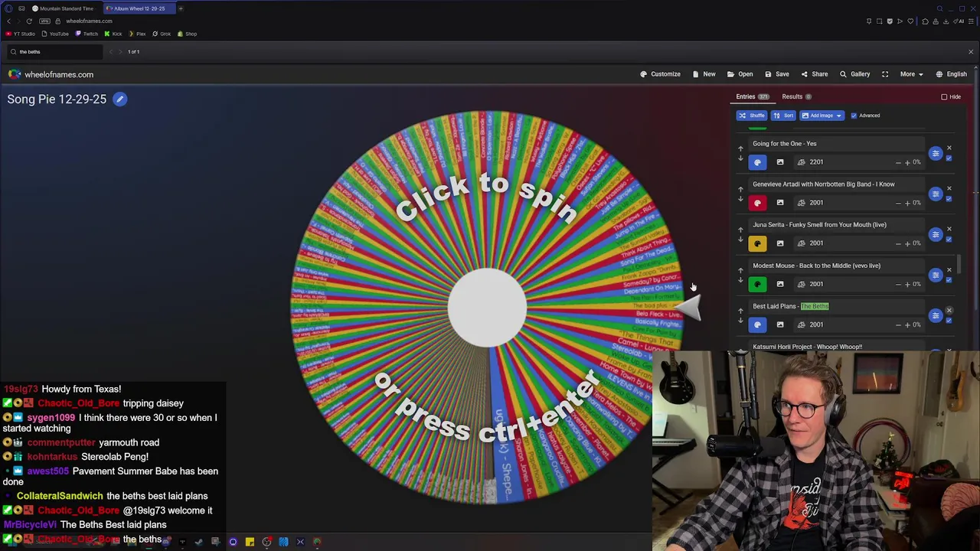Open a new browser tab
This screenshot has height=551, width=980.
[x=181, y=8]
